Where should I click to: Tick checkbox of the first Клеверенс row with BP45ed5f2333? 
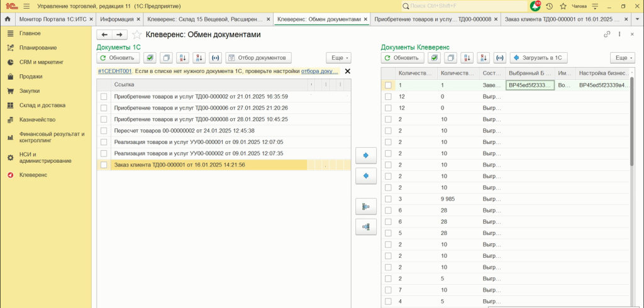tap(387, 85)
